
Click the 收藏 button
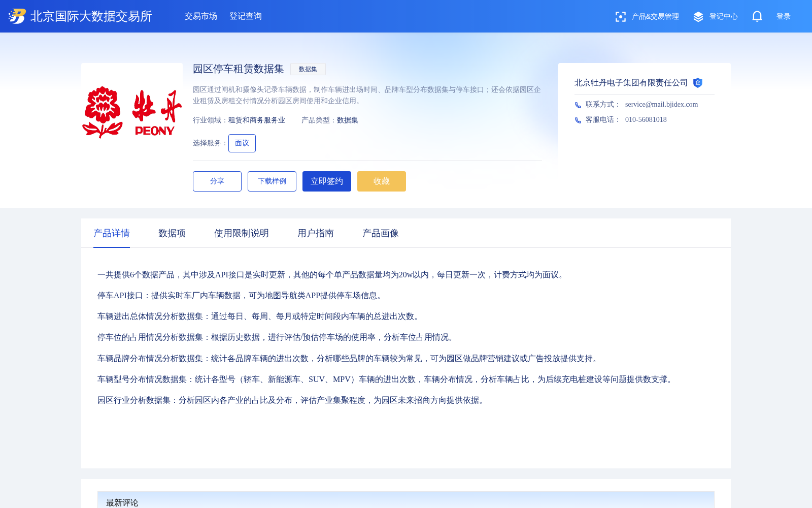point(382,181)
